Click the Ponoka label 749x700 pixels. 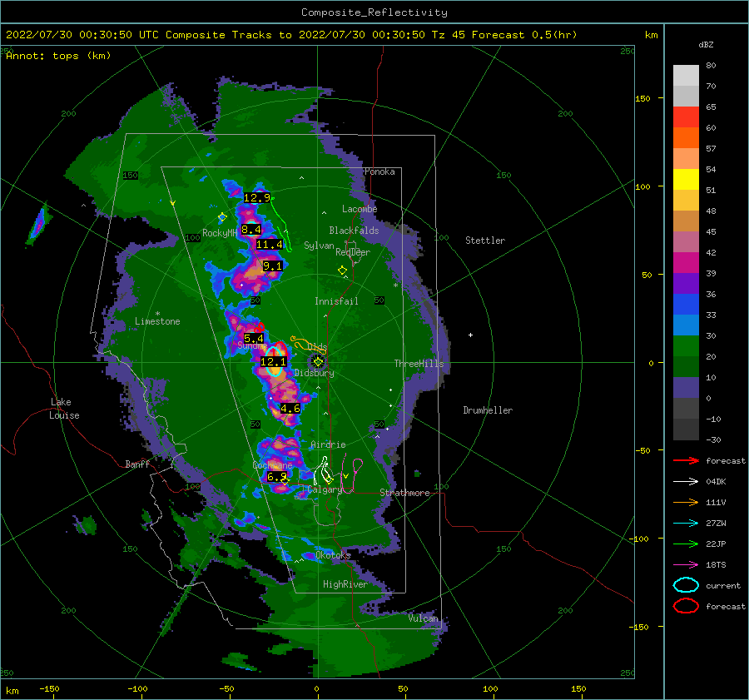(x=379, y=171)
